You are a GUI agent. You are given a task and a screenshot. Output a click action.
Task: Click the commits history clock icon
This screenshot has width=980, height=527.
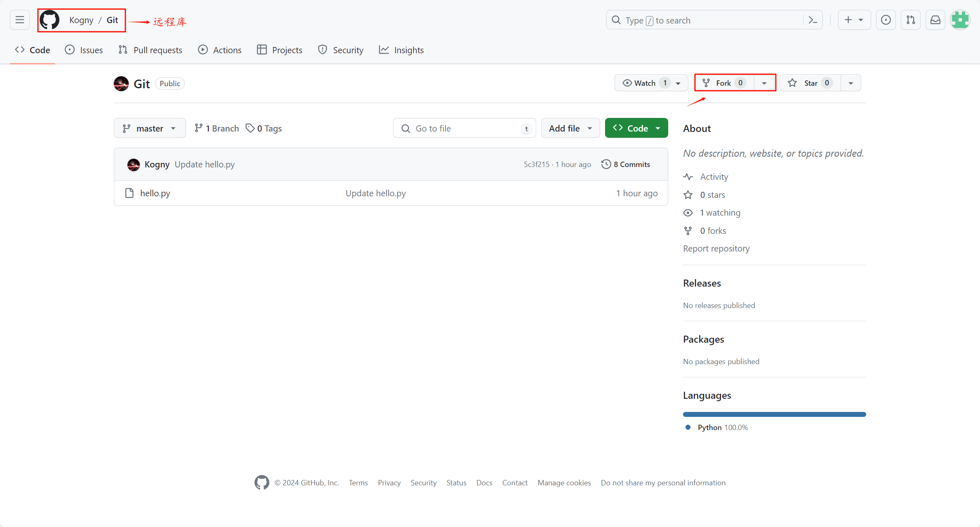[606, 164]
